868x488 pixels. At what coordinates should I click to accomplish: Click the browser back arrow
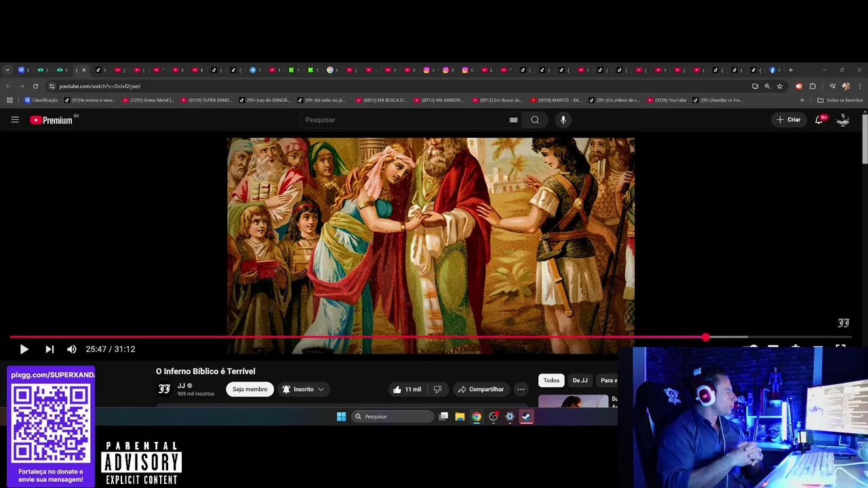pos(8,86)
